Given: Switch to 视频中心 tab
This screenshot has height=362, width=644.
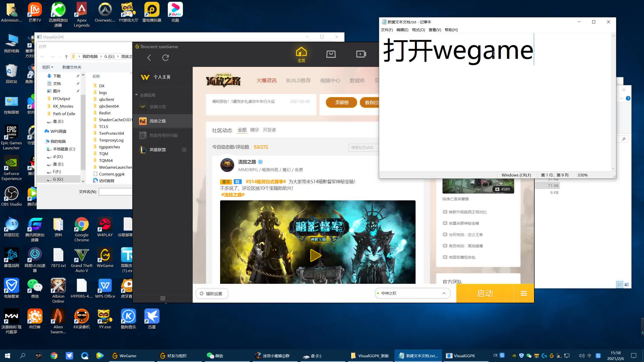Looking at the screenshot, I should [330, 80].
